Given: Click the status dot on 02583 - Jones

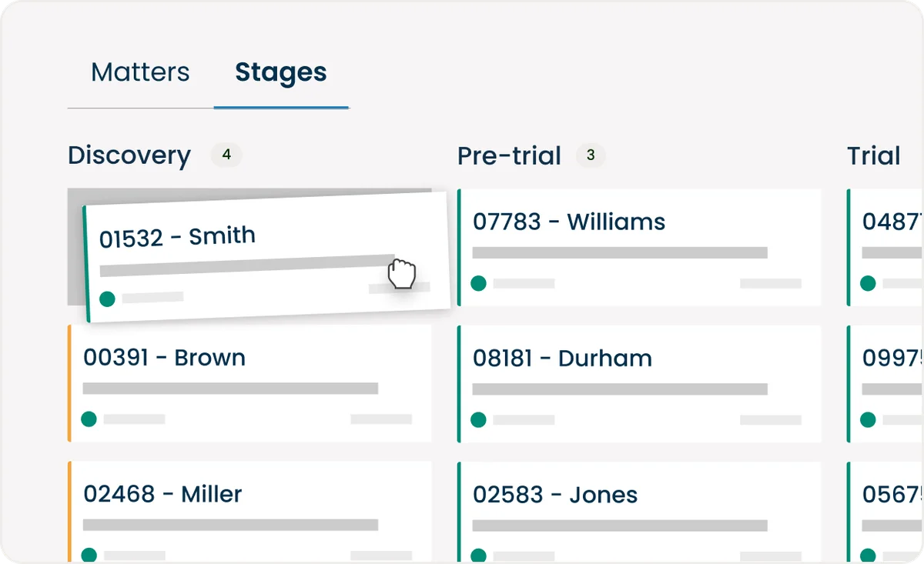Looking at the screenshot, I should click(x=478, y=556).
